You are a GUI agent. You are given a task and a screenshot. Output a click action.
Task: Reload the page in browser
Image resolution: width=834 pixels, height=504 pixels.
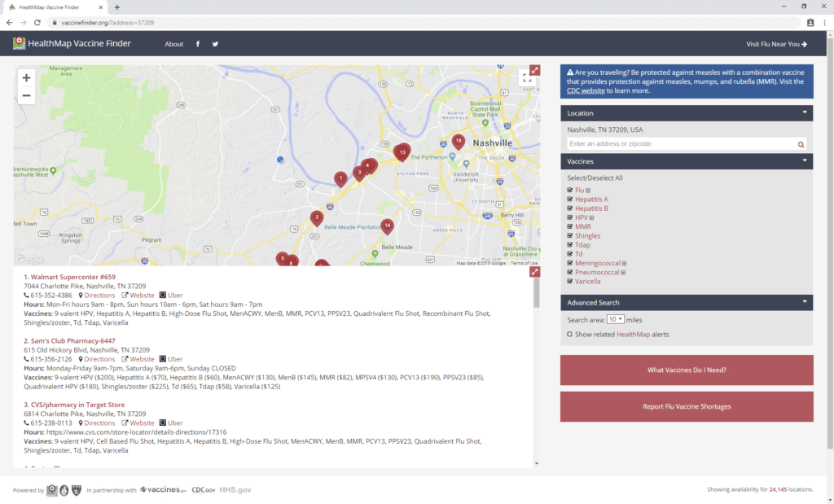tap(37, 22)
